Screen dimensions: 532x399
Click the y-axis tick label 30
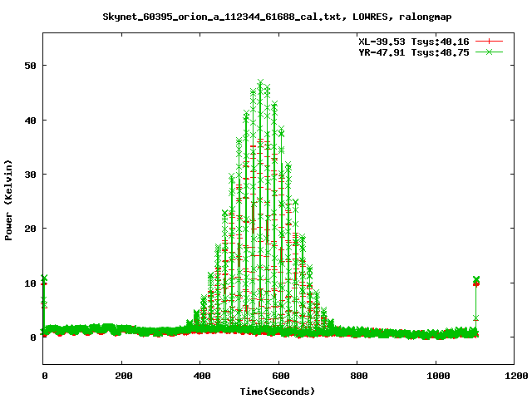[x=30, y=175]
